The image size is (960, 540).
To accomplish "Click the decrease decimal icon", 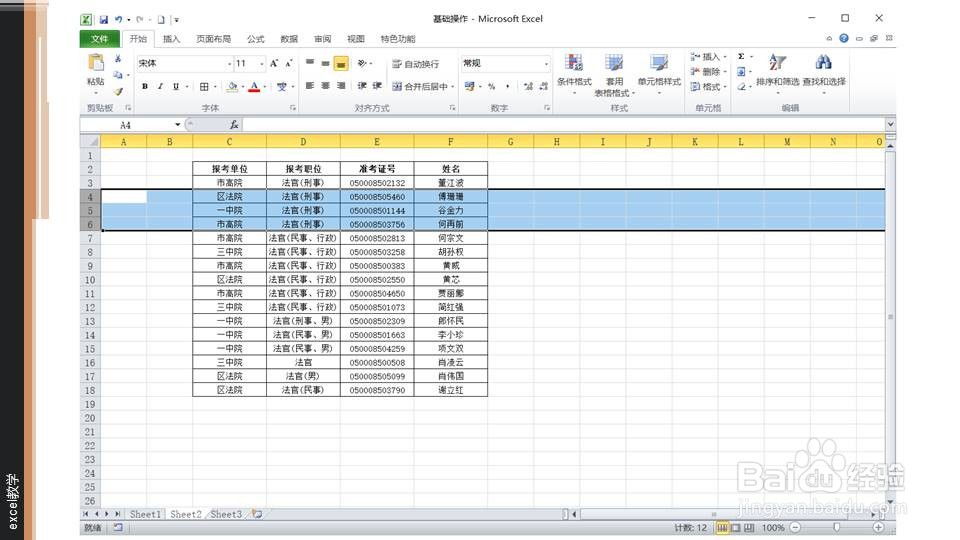I will pyautogui.click(x=543, y=87).
